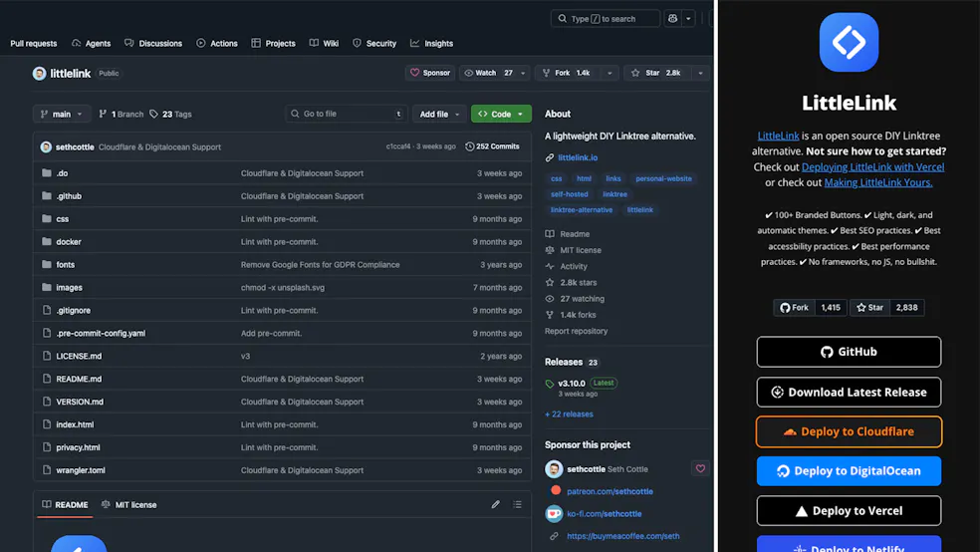
Task: Fork the repository
Action: [567, 73]
